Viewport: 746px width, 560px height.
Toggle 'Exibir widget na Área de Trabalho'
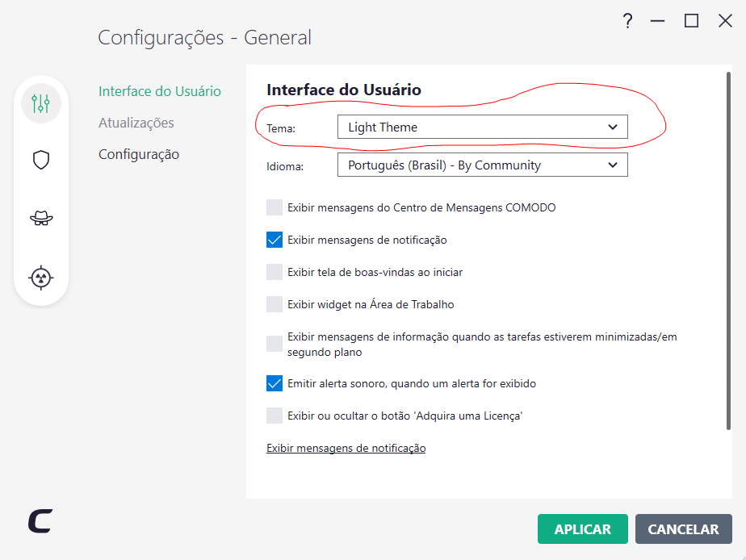tap(275, 304)
